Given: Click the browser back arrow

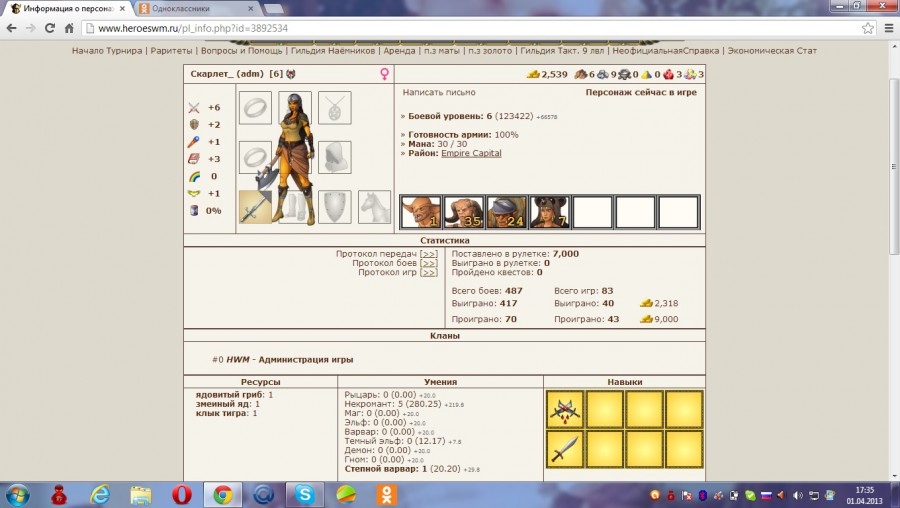Looking at the screenshot, I should pos(11,28).
